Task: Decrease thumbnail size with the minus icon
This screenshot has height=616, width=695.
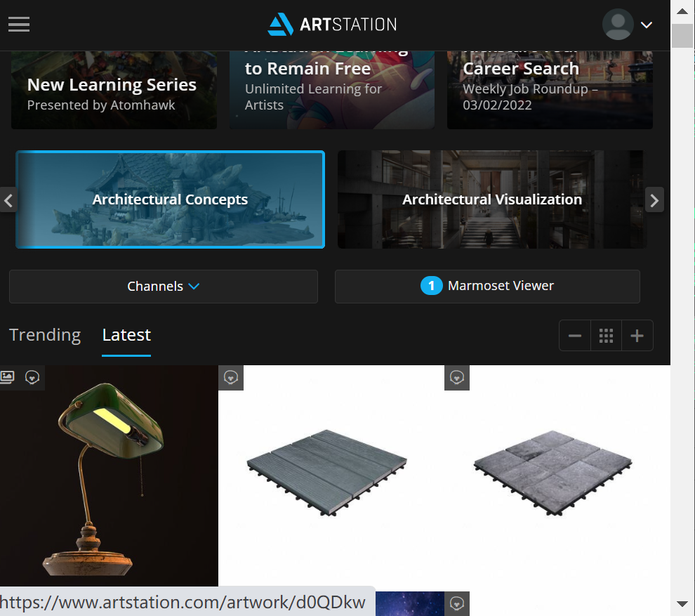Action: pos(574,335)
